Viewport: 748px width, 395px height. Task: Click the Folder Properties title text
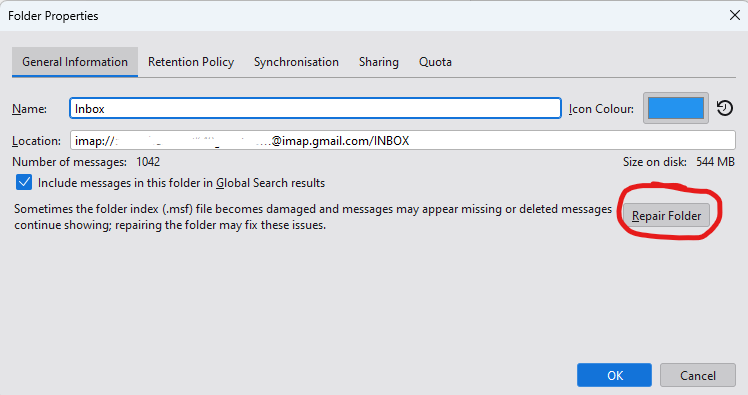[x=53, y=16]
